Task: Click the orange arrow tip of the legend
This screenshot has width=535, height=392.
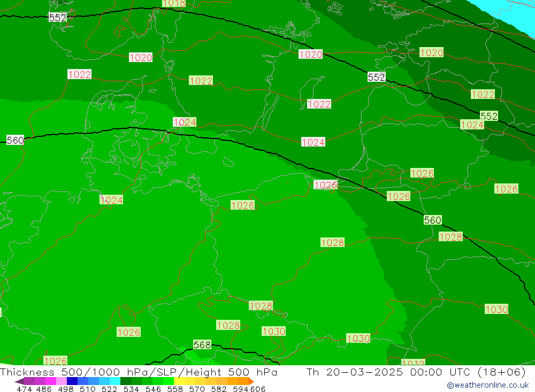Action: click(251, 381)
